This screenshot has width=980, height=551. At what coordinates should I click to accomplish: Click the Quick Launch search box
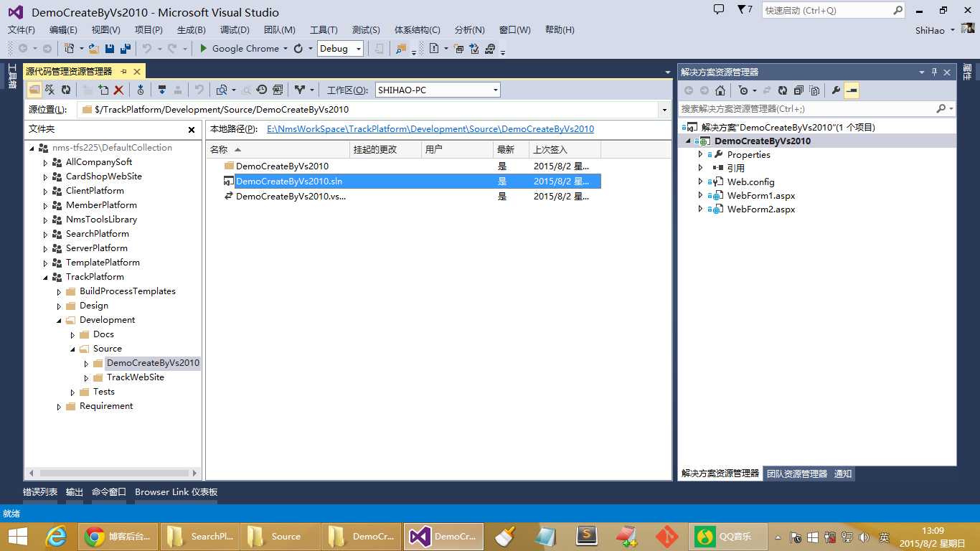tap(834, 11)
